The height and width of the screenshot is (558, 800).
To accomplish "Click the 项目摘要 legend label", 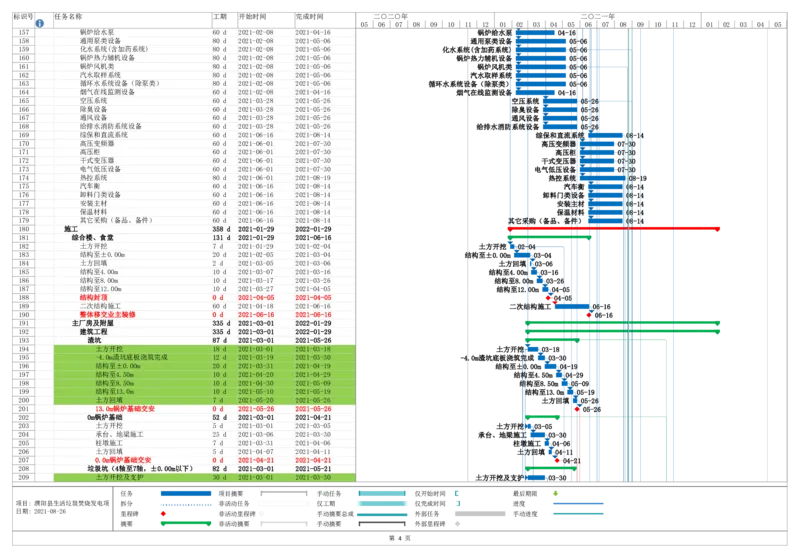I will click(x=230, y=493).
